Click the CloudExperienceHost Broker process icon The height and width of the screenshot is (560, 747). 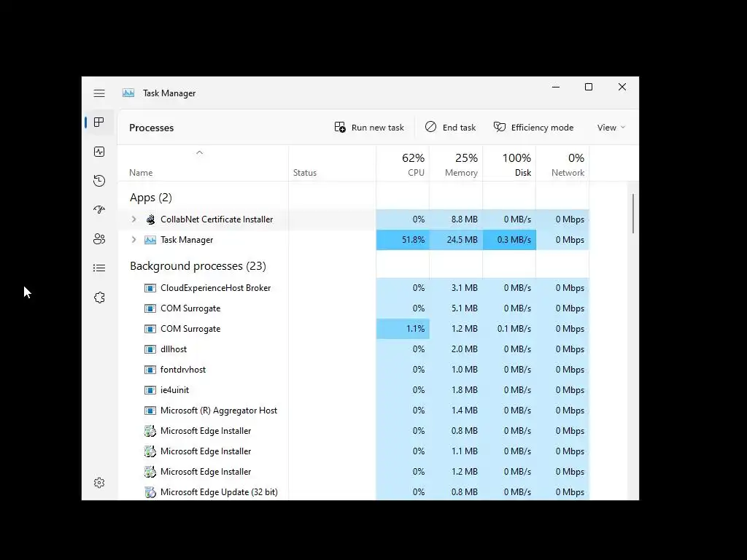tap(150, 288)
